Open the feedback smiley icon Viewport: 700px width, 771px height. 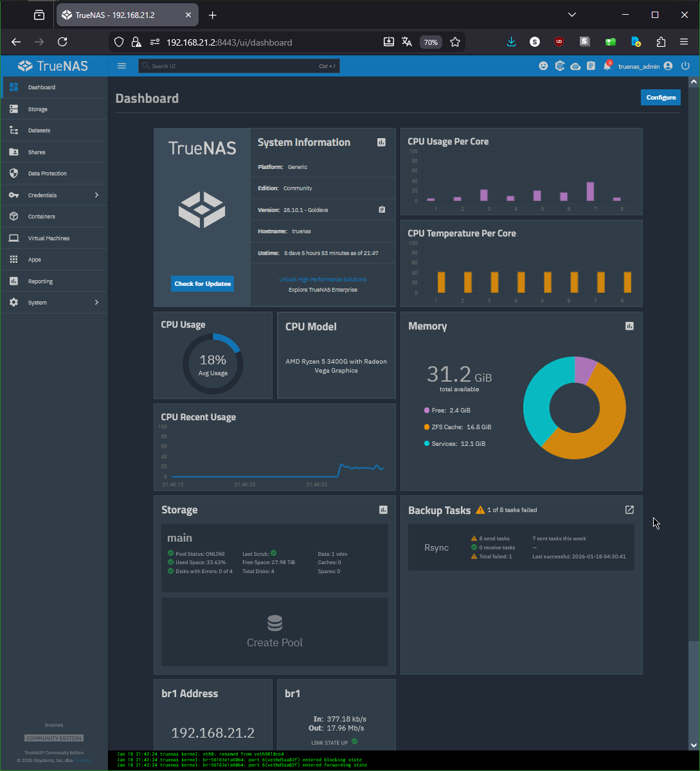click(x=544, y=66)
